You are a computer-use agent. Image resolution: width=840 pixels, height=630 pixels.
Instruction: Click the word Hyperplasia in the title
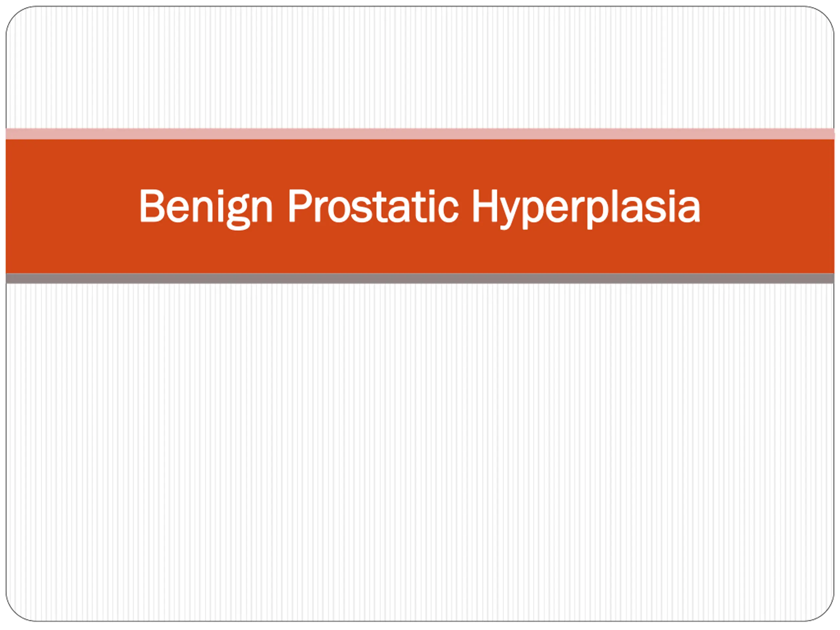click(586, 208)
